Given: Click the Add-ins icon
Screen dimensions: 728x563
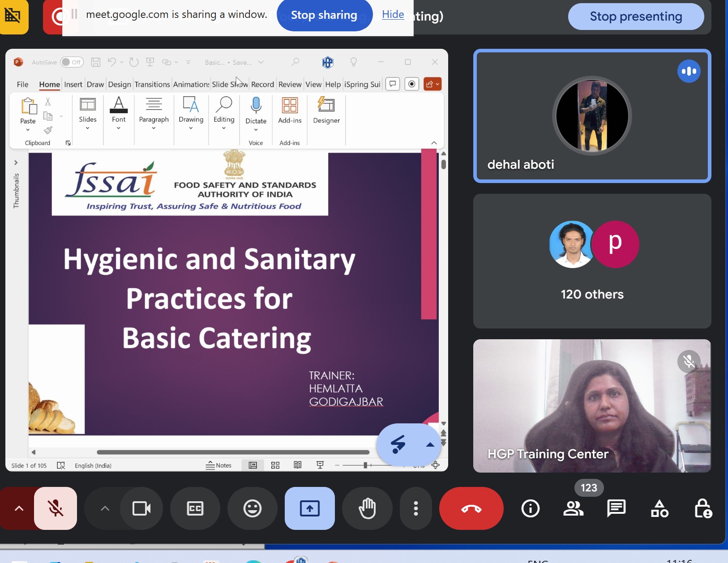Looking at the screenshot, I should click(x=290, y=106).
